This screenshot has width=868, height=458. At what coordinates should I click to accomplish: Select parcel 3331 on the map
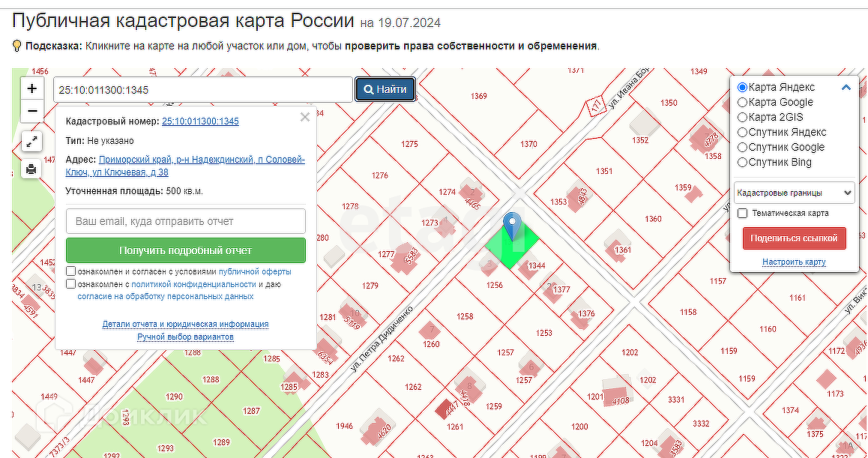(676, 400)
